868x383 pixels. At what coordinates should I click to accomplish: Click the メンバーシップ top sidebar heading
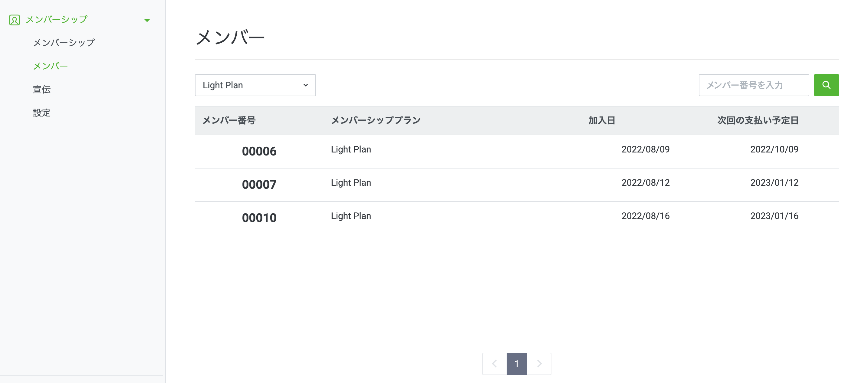click(x=57, y=20)
